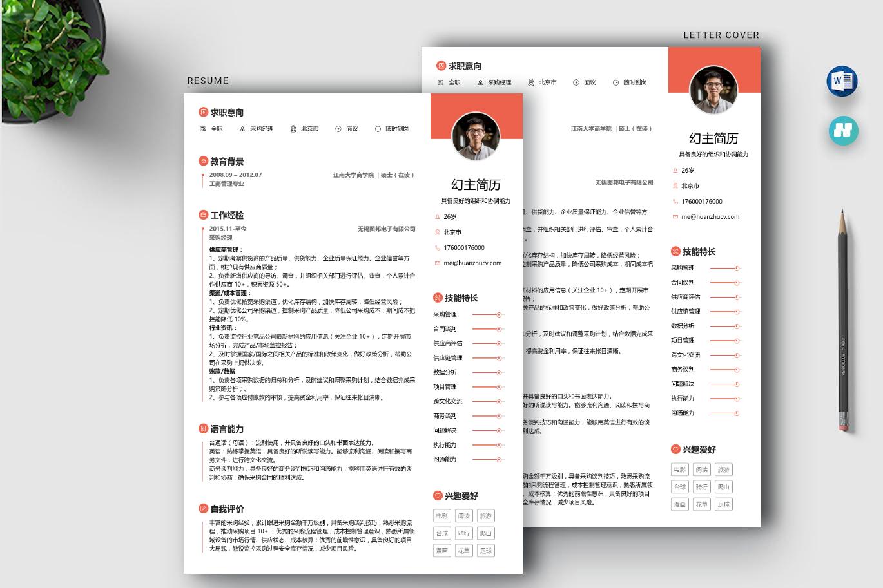Click 沟通能力 skill slider on letter cover page
The image size is (883, 588).
point(726,413)
